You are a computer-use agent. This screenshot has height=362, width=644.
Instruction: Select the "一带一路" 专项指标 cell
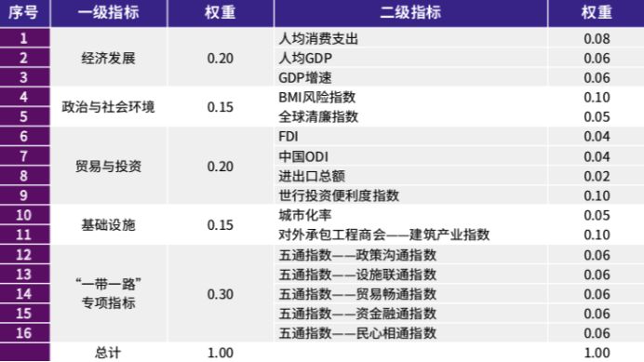tap(109, 293)
